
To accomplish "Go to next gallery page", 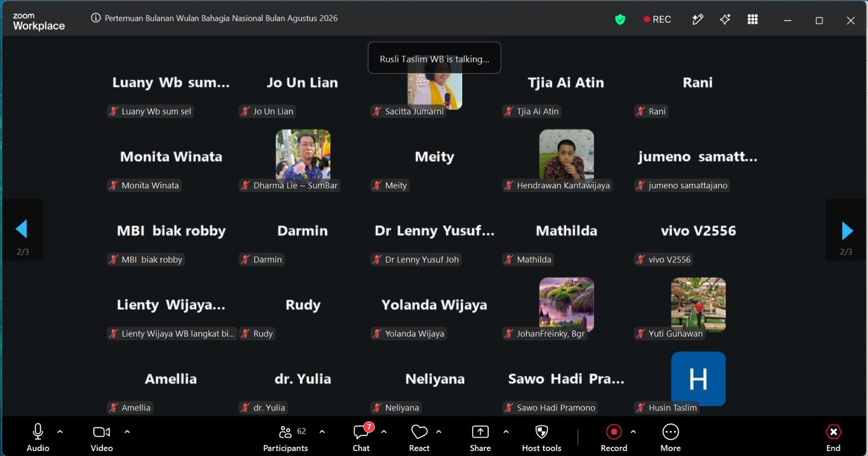I will (846, 231).
